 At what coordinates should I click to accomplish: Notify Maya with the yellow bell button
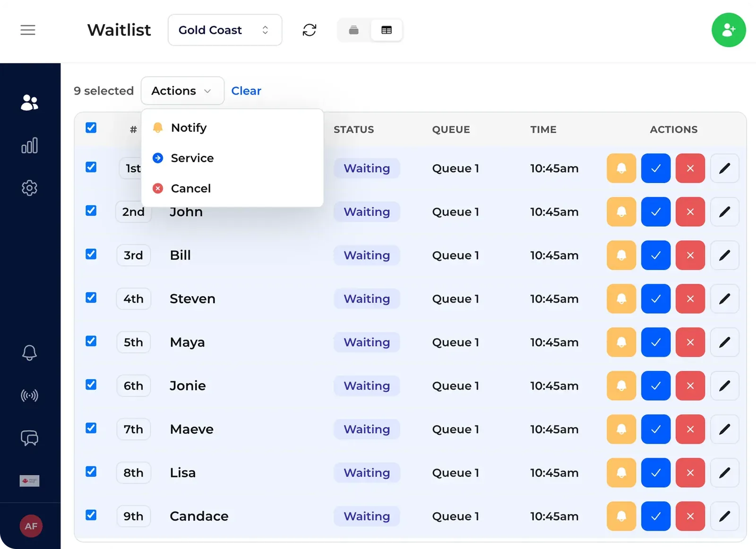click(621, 342)
